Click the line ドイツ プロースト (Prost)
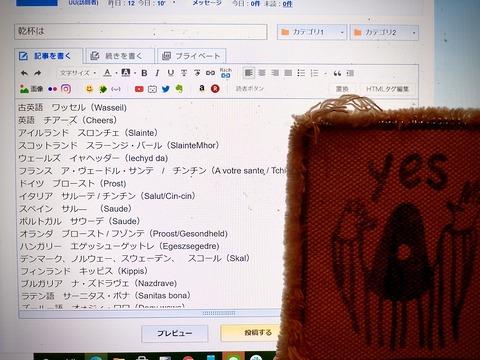Image resolution: width=480 pixels, height=360 pixels. click(x=73, y=184)
